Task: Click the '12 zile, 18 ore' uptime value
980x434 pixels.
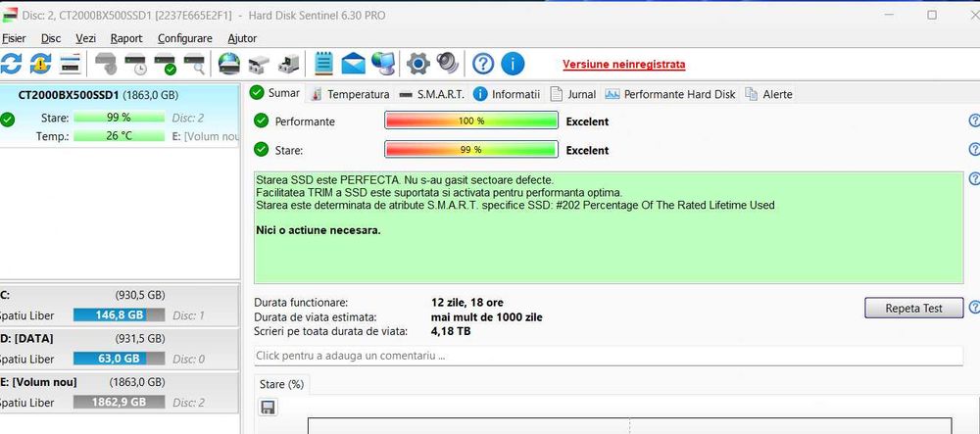Action: (467, 303)
